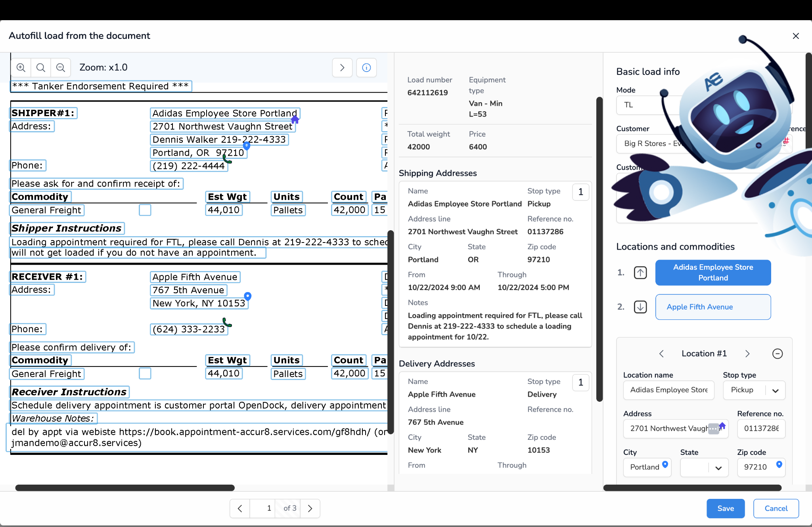Screen dimensions: 812x527
Task: Go to previous document page
Action: [x=240, y=508]
